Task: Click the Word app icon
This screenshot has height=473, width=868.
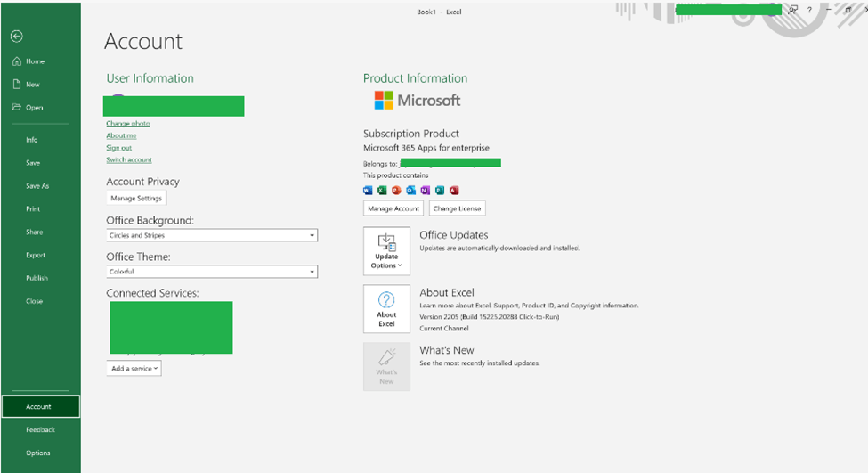Action: [x=368, y=191]
